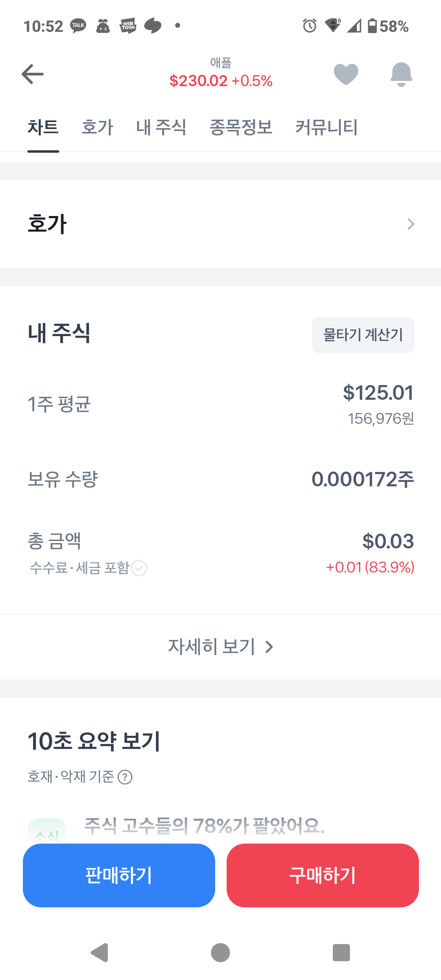Switch to the 호가 tab
The image size is (441, 980).
(x=97, y=127)
